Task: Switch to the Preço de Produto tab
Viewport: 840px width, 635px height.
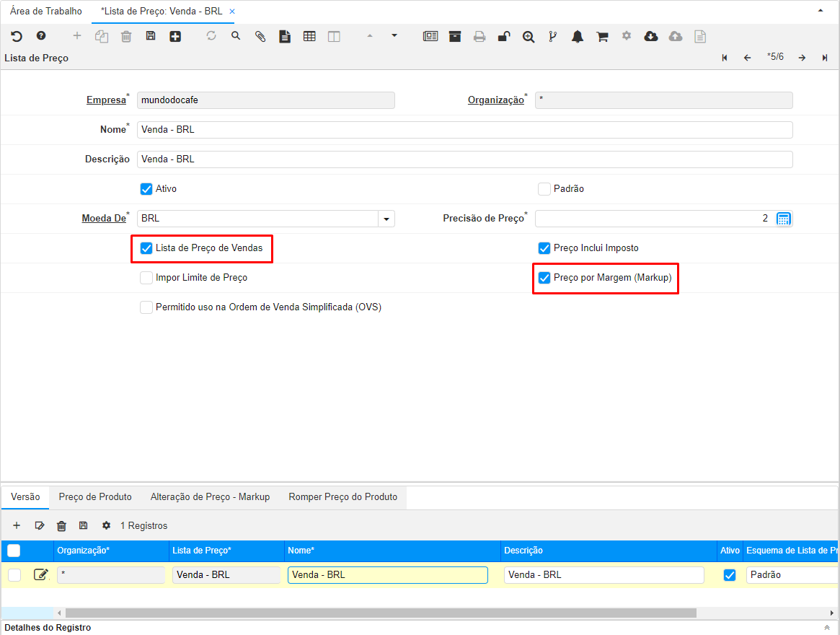Action: click(95, 497)
